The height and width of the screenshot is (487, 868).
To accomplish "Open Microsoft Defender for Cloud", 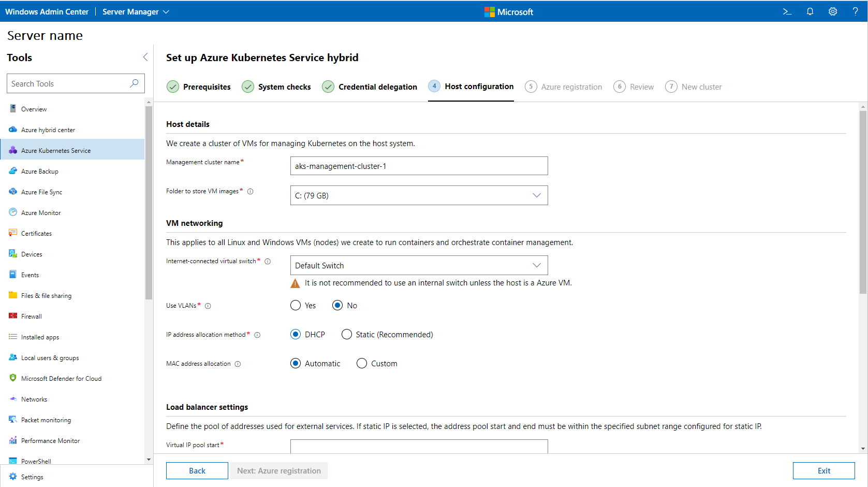I will pos(61,378).
